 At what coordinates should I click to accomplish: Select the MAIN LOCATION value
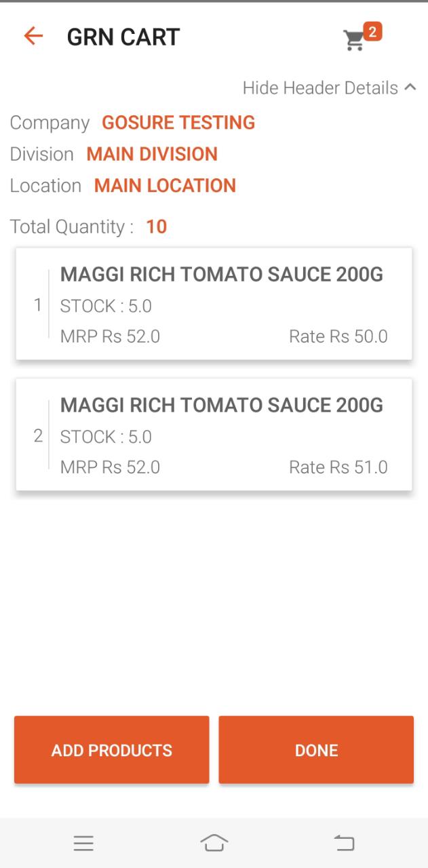coord(165,186)
